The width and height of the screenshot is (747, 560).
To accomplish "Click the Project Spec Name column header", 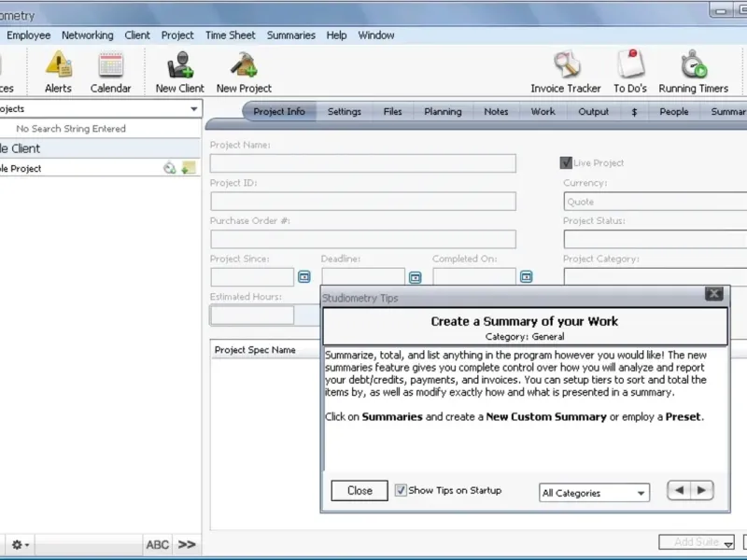I will click(265, 349).
